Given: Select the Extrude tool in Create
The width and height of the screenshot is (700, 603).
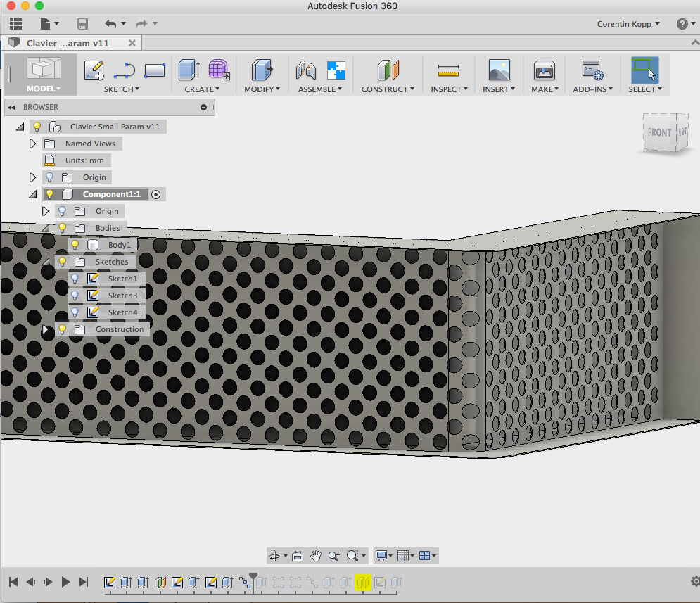Looking at the screenshot, I should [189, 70].
